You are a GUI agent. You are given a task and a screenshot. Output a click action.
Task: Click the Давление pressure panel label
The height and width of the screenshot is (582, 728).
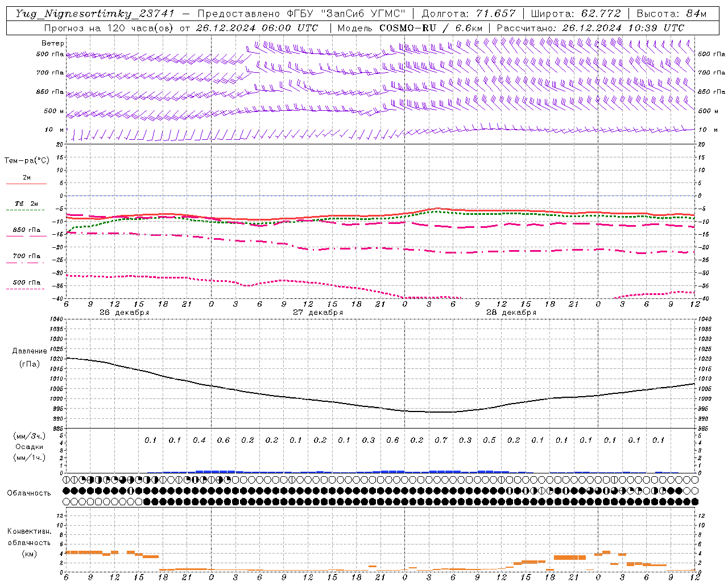point(30,351)
